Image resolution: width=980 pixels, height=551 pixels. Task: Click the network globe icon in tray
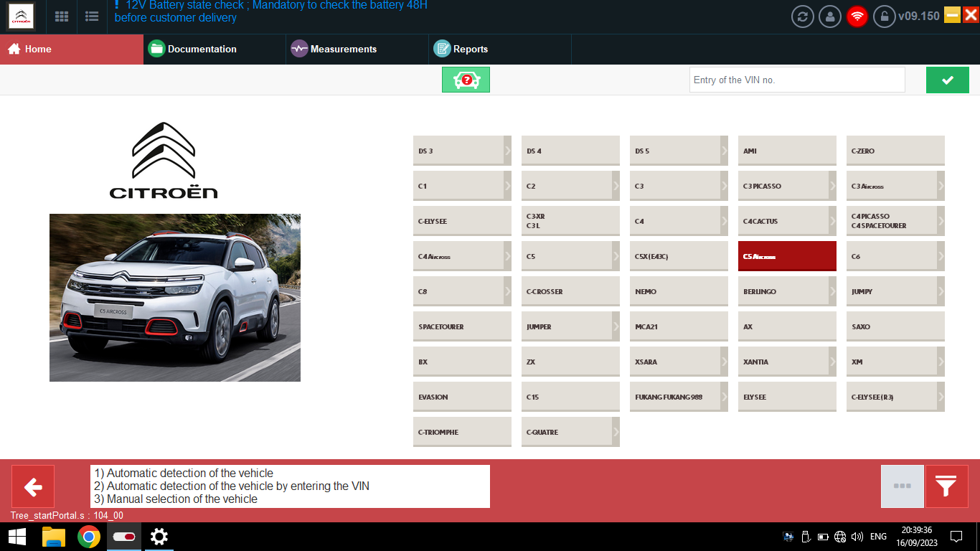840,537
